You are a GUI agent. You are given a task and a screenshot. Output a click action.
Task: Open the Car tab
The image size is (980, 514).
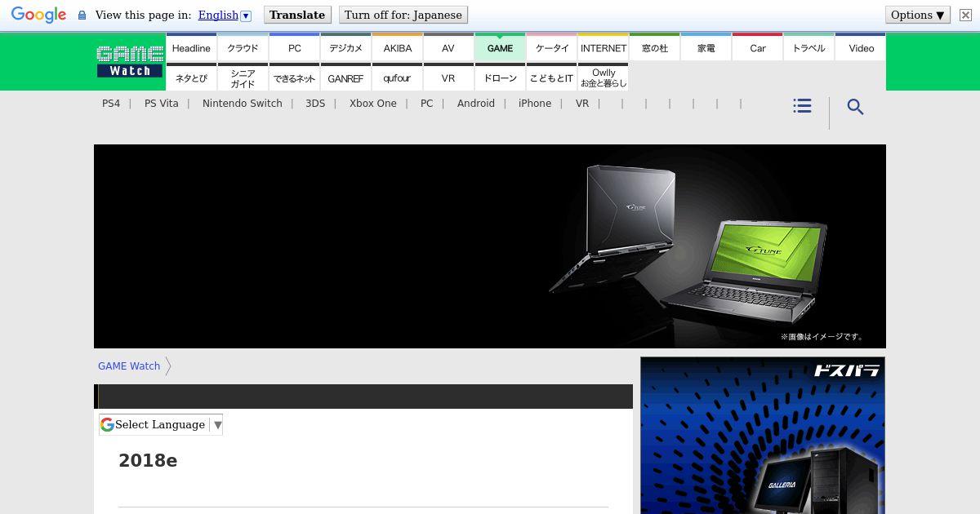(757, 47)
